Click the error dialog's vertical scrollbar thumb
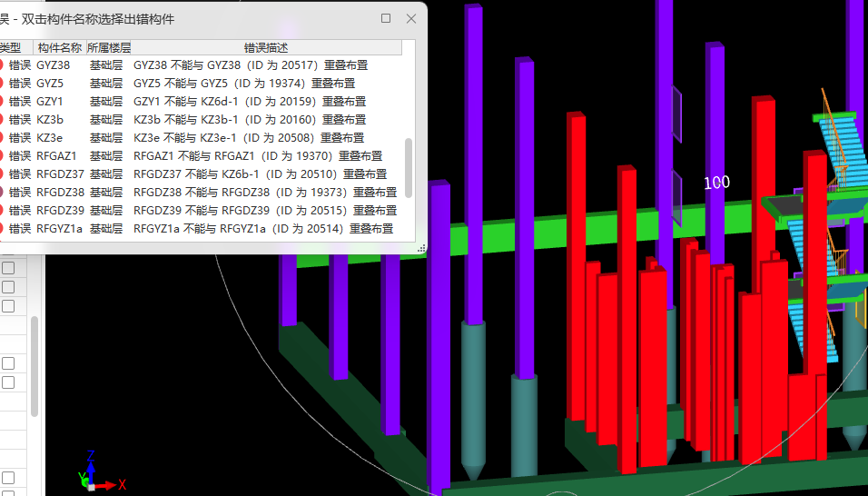This screenshot has width=868, height=496. 409,168
